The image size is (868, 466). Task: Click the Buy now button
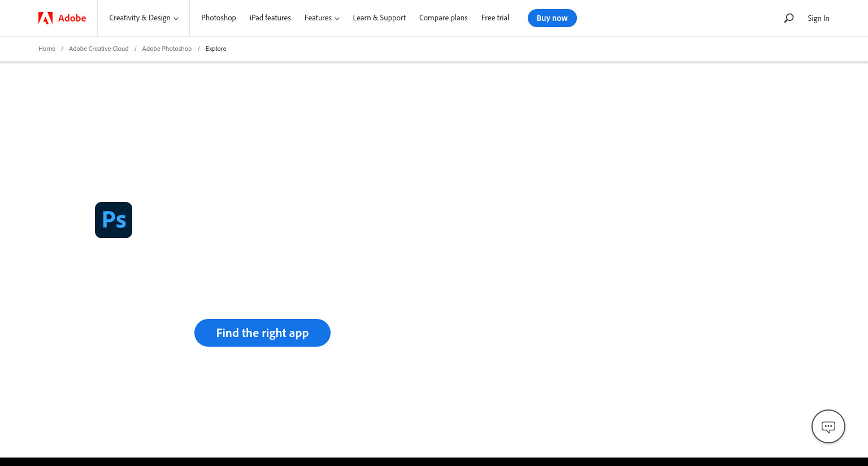click(552, 18)
